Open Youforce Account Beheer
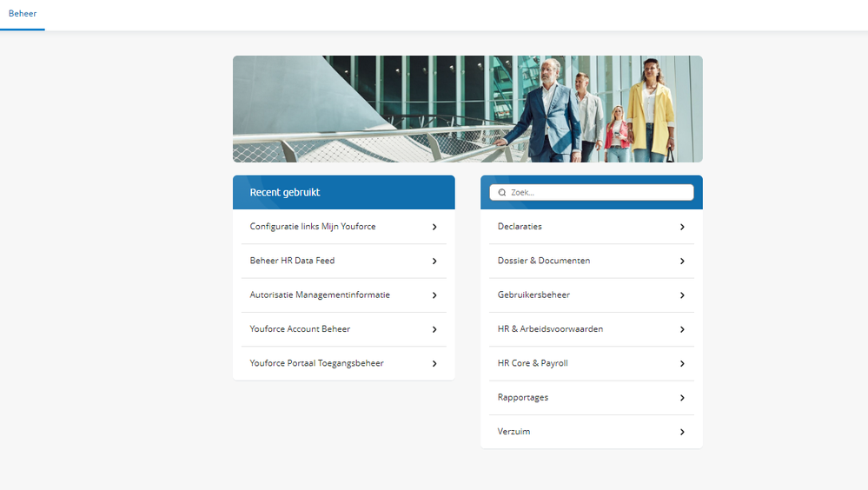The height and width of the screenshot is (490, 868). click(x=344, y=329)
